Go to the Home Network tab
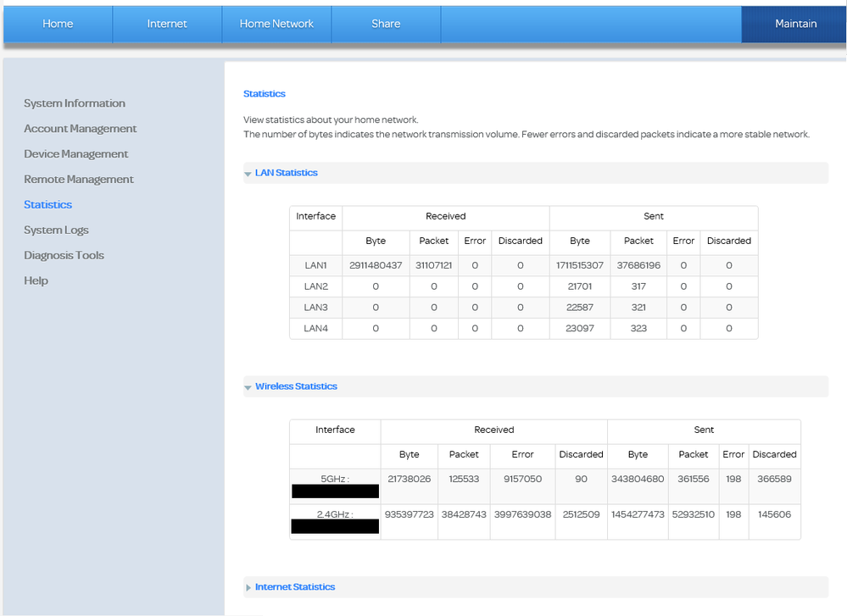This screenshot has width=847, height=616. 276,24
